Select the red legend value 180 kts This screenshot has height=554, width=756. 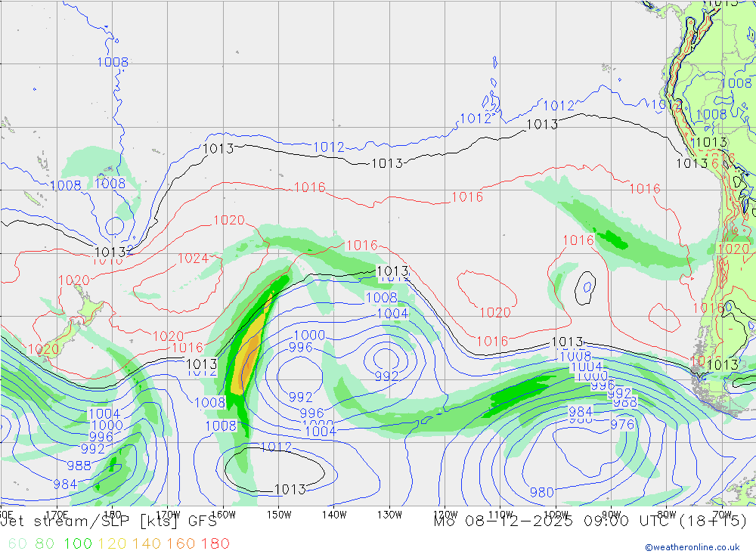(215, 544)
